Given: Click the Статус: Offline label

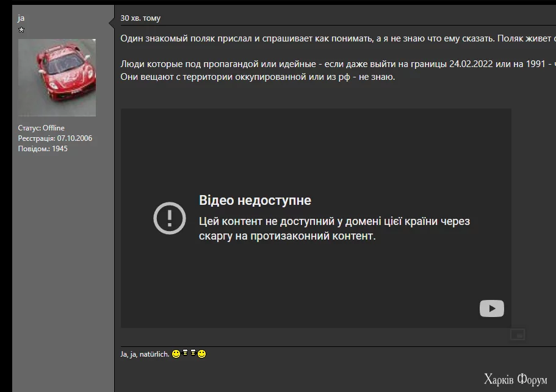Looking at the screenshot, I should click(x=40, y=128).
